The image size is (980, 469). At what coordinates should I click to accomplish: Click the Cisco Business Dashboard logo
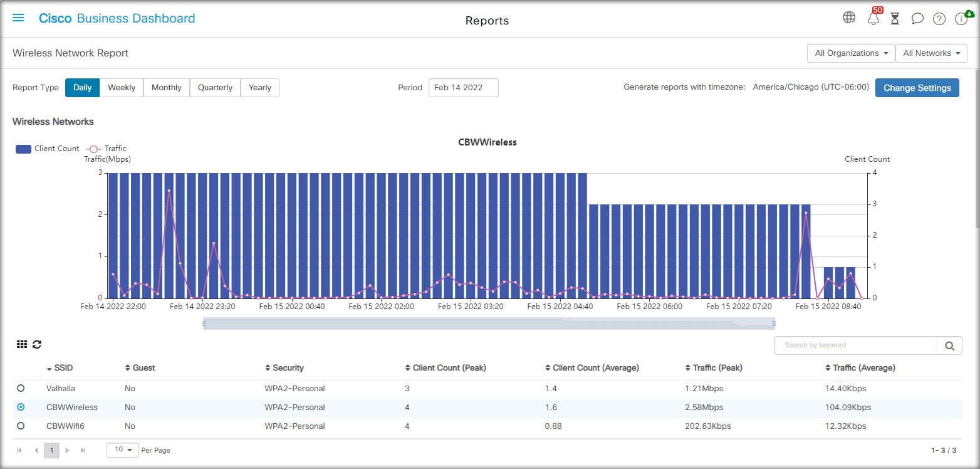pyautogui.click(x=117, y=18)
